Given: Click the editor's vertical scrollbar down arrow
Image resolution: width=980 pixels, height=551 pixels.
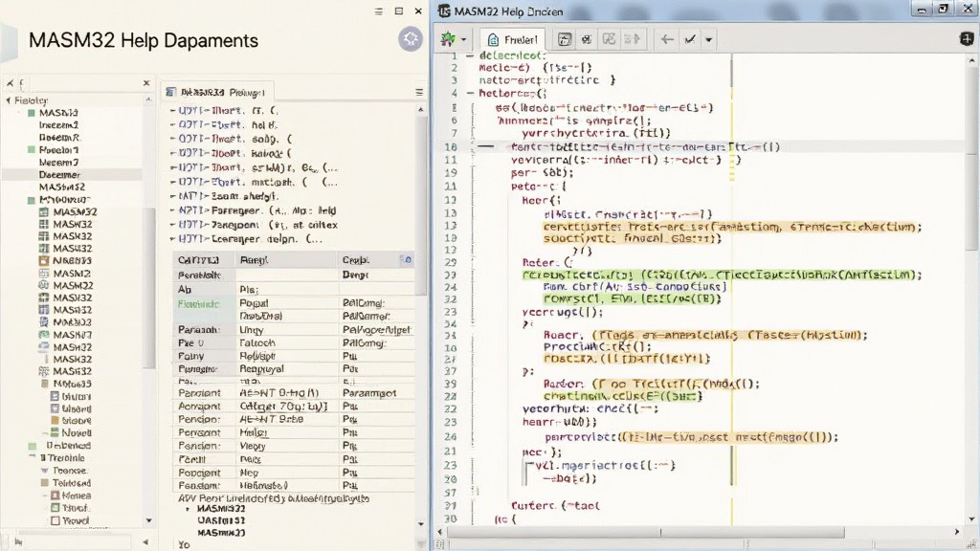Looking at the screenshot, I should pyautogui.click(x=972, y=519).
